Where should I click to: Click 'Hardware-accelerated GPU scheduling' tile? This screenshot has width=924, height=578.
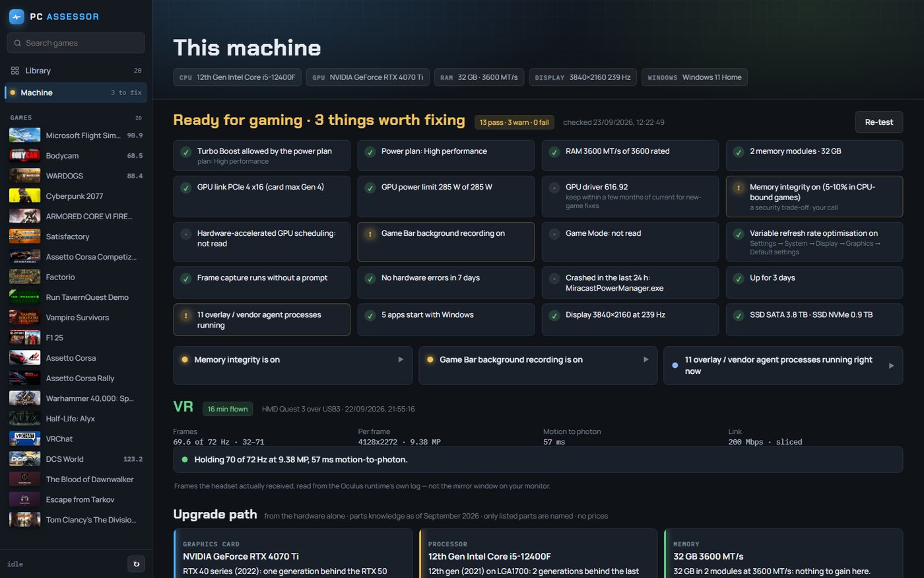[261, 242]
